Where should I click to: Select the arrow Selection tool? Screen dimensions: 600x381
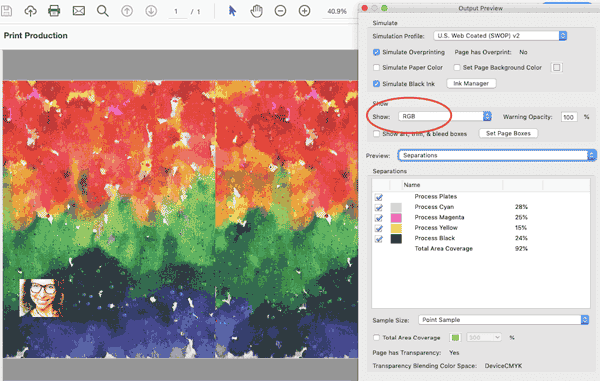pos(232,11)
